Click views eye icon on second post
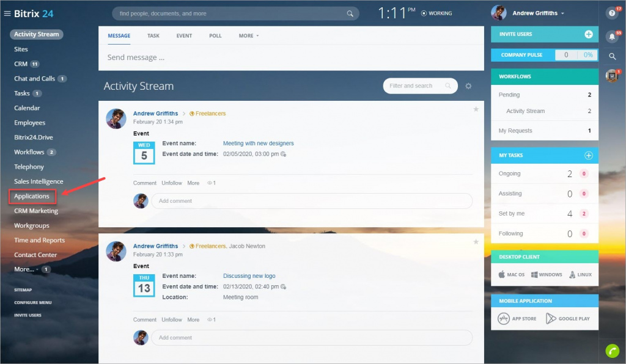This screenshot has height=364, width=626. [x=209, y=320]
